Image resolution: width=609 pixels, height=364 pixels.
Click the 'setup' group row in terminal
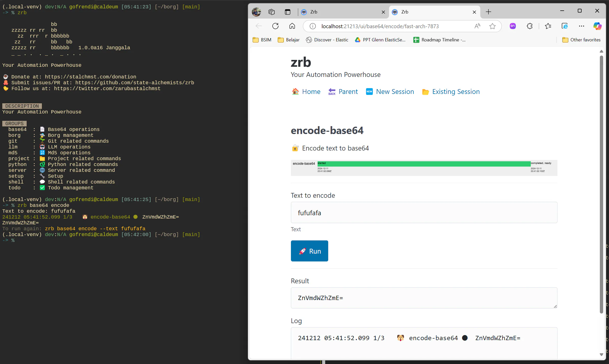tap(36, 176)
